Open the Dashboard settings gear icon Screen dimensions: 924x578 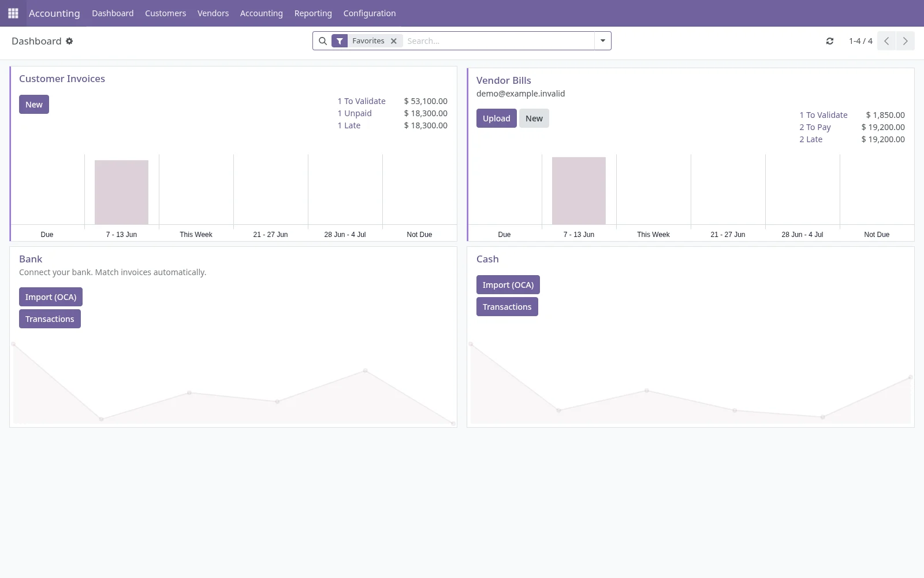[69, 41]
